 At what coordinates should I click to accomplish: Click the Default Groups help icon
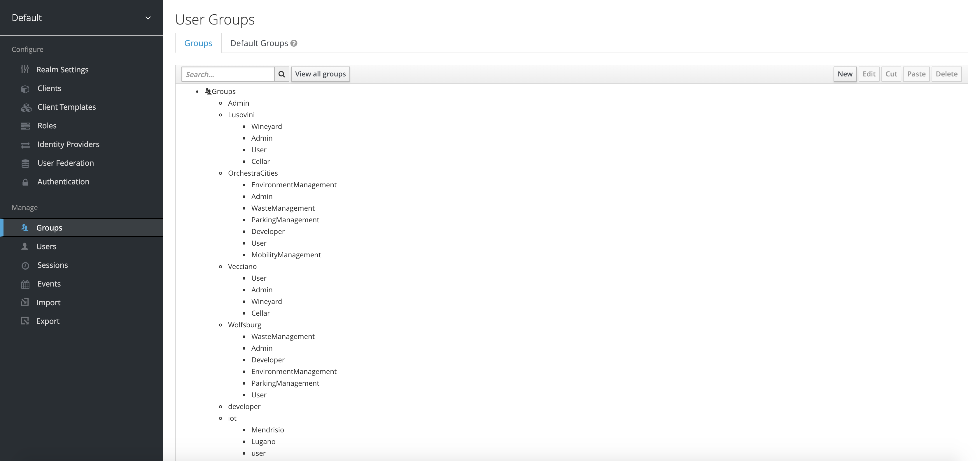pos(294,43)
